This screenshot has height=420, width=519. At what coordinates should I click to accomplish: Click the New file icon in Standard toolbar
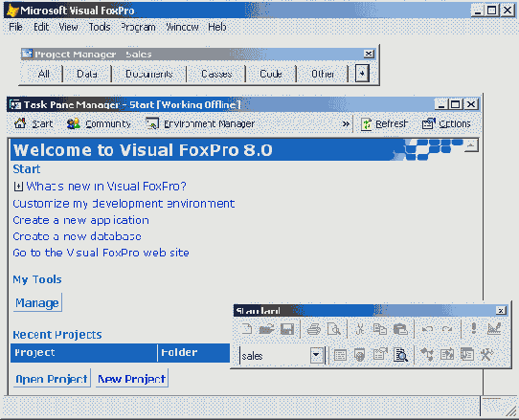247,329
